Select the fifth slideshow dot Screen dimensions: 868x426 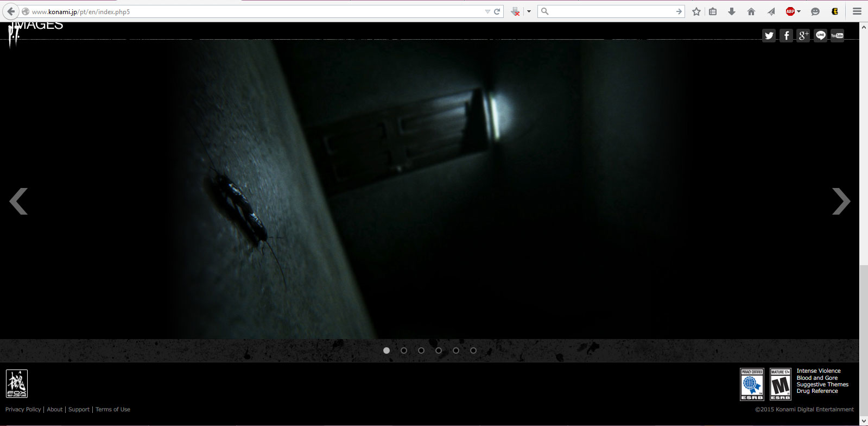tap(456, 350)
